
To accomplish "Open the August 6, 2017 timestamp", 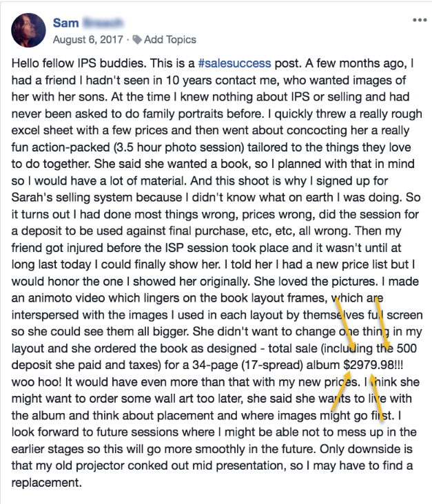I will coord(88,39).
